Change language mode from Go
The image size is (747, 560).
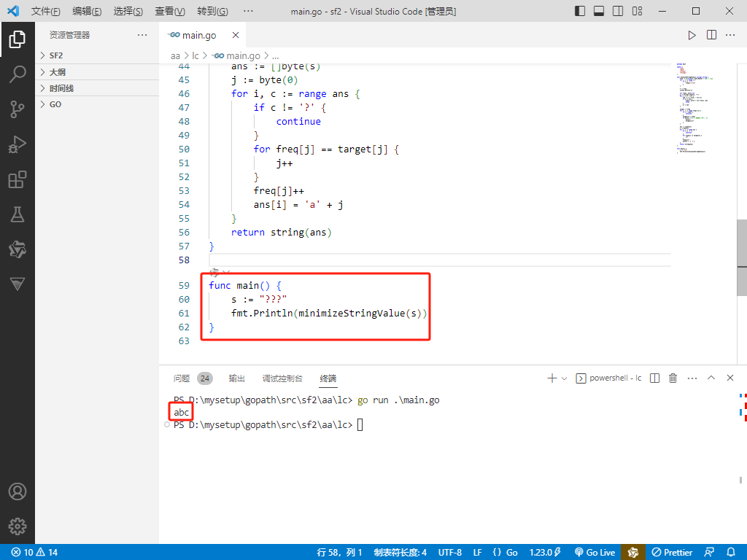pyautogui.click(x=511, y=553)
